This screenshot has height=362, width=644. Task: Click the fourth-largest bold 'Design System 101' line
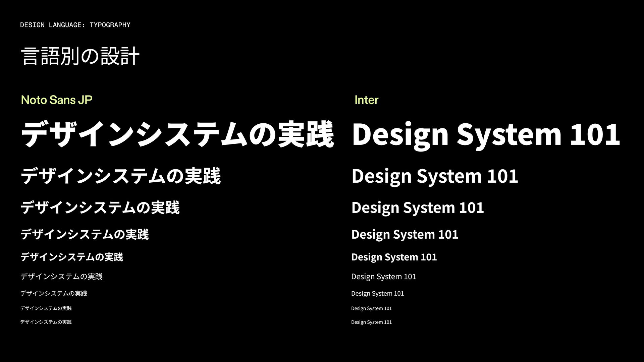point(405,235)
